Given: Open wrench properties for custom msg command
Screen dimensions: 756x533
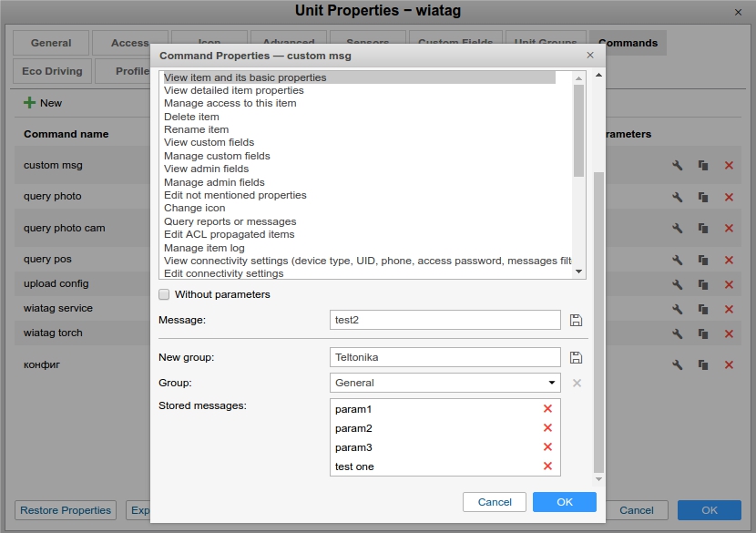Looking at the screenshot, I should click(x=678, y=165).
